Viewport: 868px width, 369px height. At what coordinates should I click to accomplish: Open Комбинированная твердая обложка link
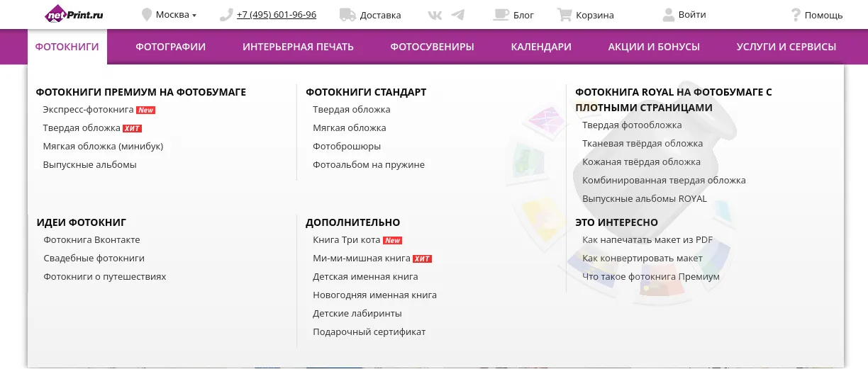[664, 181]
